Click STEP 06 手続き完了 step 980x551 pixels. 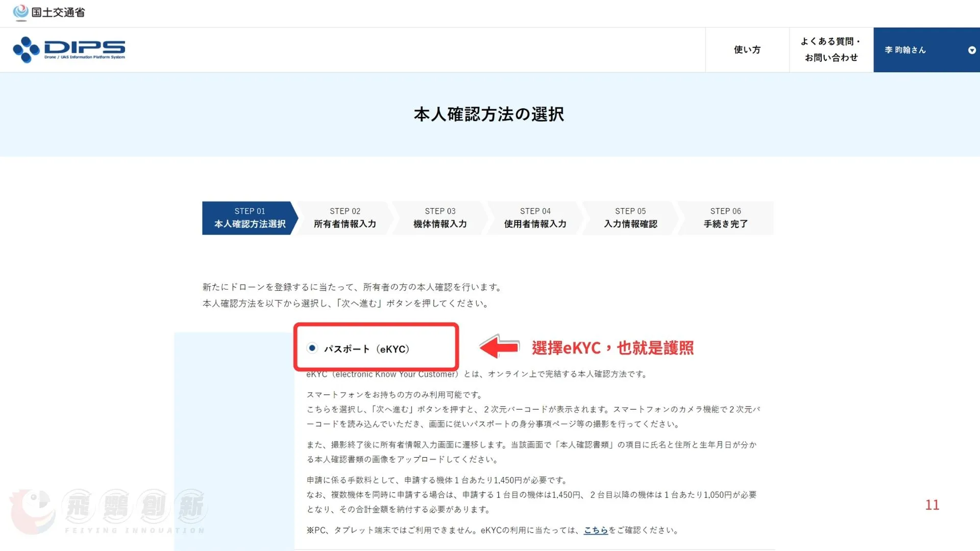tap(725, 218)
